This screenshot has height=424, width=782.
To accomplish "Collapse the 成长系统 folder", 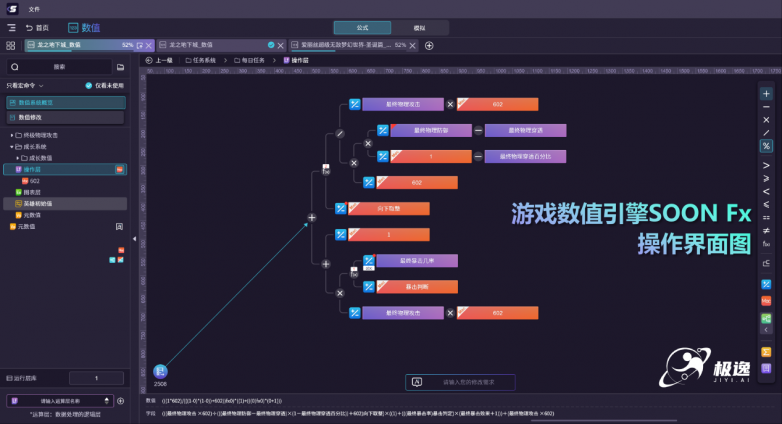I will tap(12, 146).
